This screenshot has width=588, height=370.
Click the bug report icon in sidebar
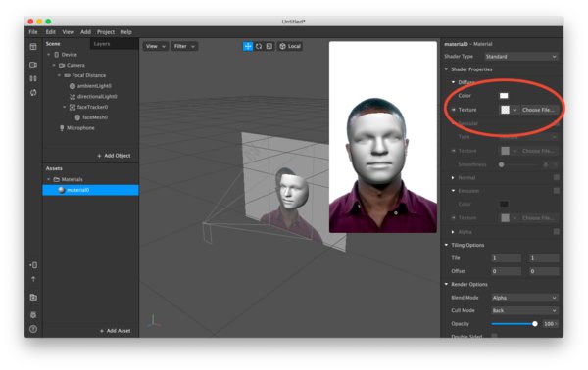33,315
